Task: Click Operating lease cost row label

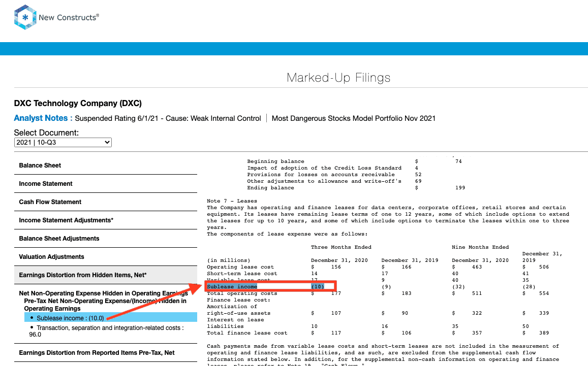Action: pos(240,267)
